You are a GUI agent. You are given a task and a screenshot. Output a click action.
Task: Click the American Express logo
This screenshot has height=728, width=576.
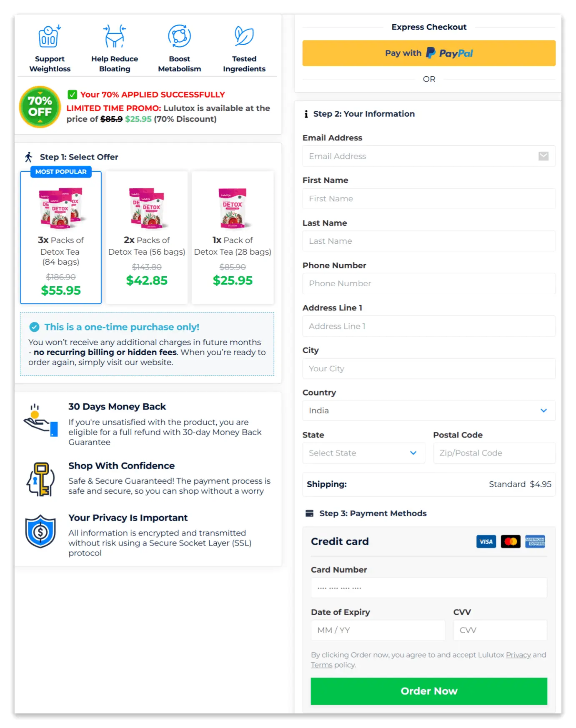(535, 541)
